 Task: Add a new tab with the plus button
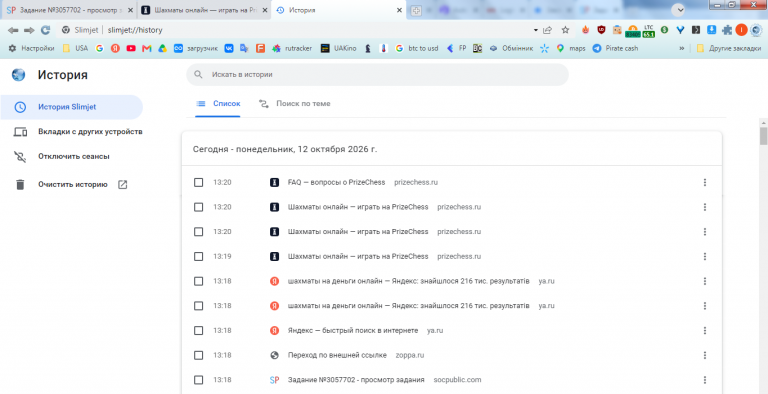click(x=416, y=10)
